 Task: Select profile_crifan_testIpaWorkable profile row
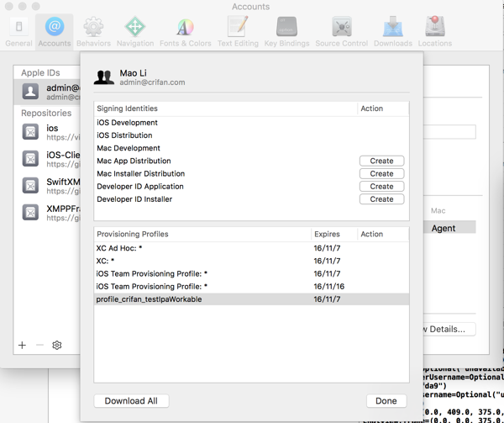point(251,299)
